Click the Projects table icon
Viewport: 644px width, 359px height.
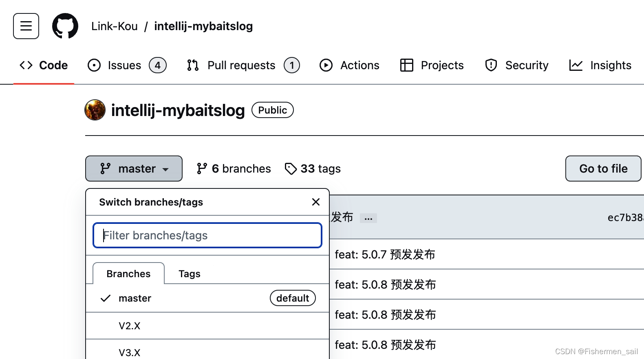[407, 65]
